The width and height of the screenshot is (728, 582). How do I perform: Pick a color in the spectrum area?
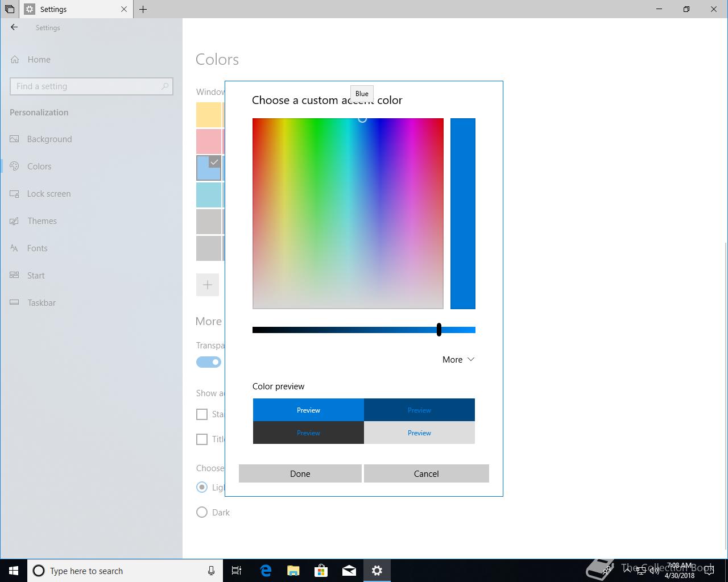348,214
